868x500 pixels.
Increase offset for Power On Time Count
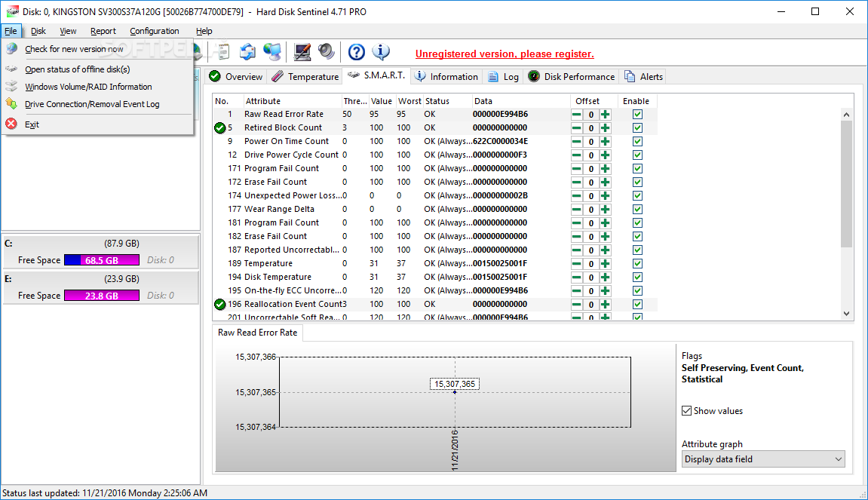coord(605,142)
